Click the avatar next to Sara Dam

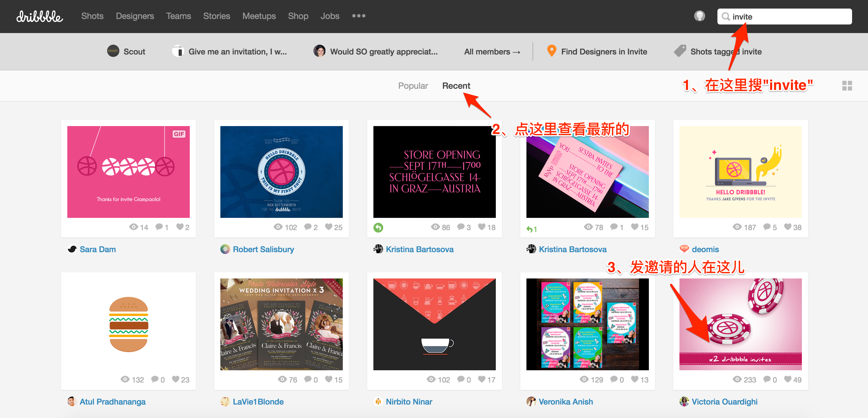(72, 249)
